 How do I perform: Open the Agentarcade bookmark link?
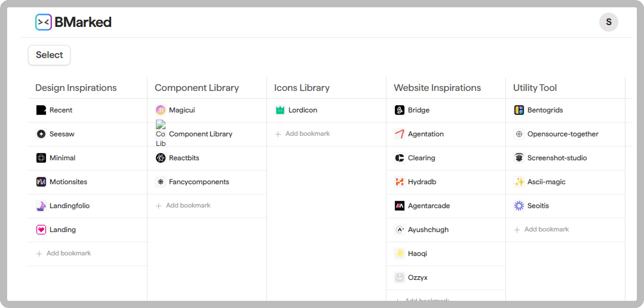[x=429, y=206]
